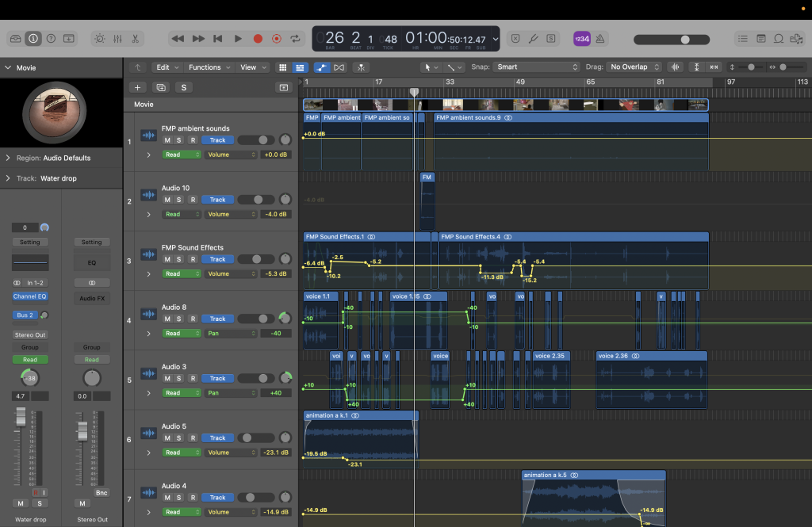812x527 pixels.
Task: Click the Stereo Out output slot
Action: (x=30, y=335)
